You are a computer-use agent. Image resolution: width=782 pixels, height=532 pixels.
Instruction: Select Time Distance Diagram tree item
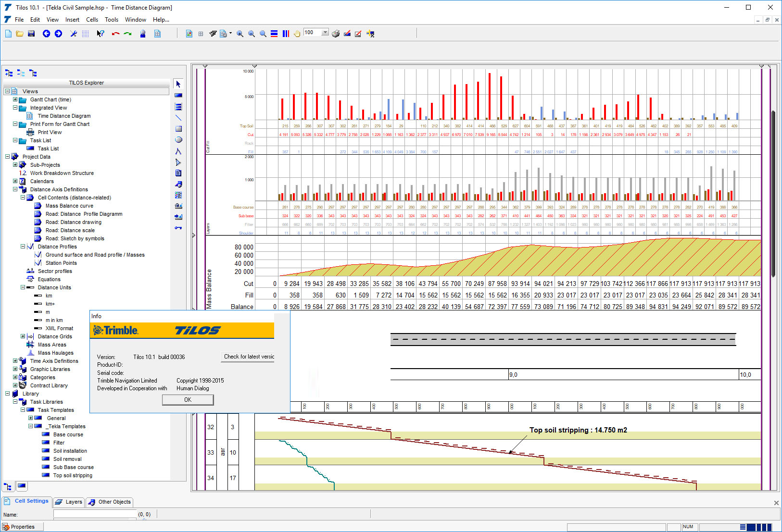click(x=64, y=116)
